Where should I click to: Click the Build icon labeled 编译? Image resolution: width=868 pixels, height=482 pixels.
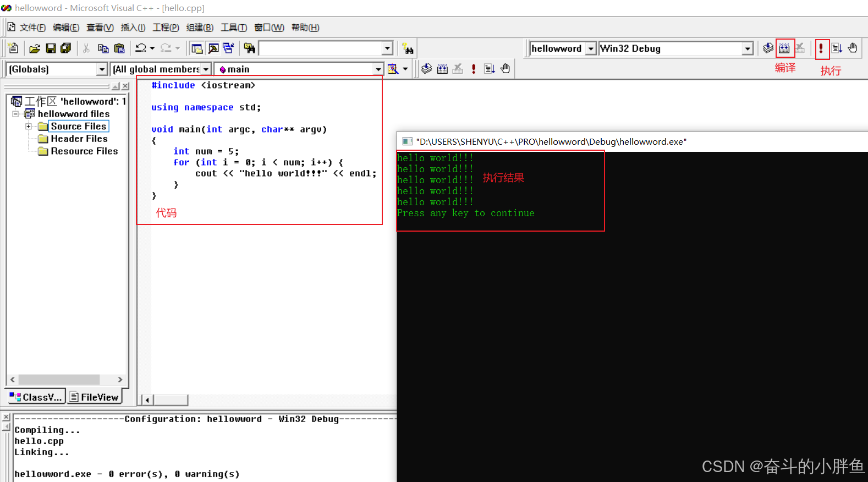click(784, 48)
